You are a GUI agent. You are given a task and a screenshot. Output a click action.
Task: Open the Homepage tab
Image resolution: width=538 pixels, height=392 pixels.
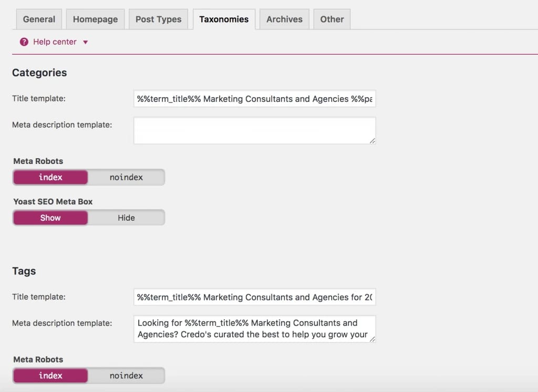tap(95, 19)
